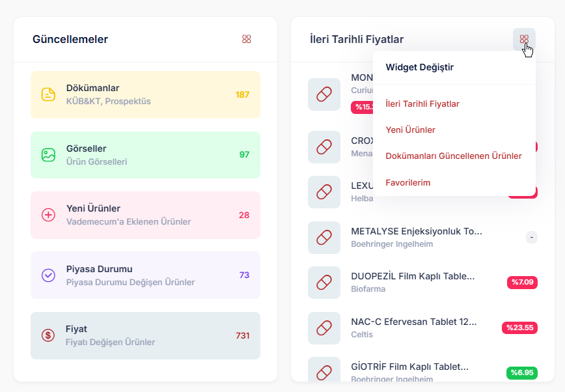
Task: Open the widget change grid icon on Güncellemeler
Action: 247,38
